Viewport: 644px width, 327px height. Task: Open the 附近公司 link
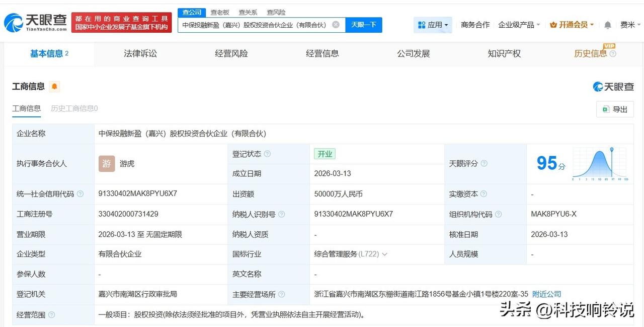point(546,294)
